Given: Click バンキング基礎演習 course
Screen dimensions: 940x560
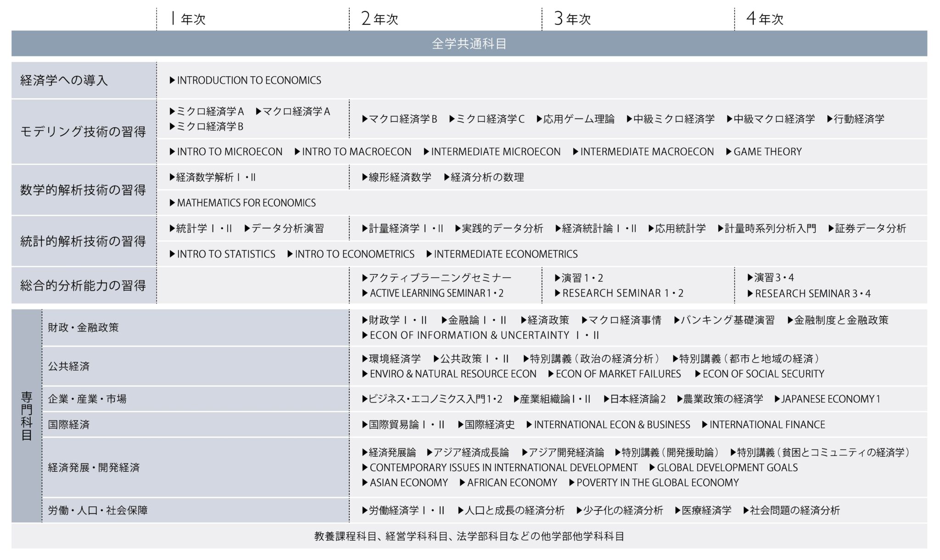Looking at the screenshot, I should [x=724, y=320].
